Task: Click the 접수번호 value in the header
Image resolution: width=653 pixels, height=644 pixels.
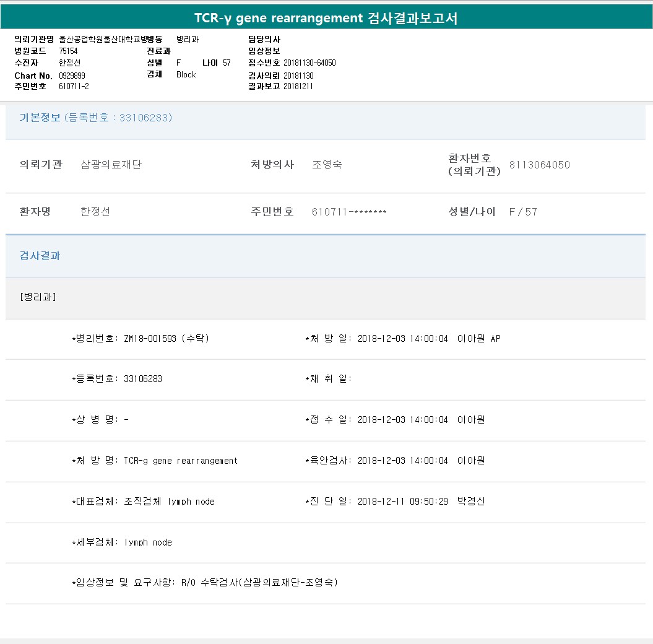Action: point(309,63)
